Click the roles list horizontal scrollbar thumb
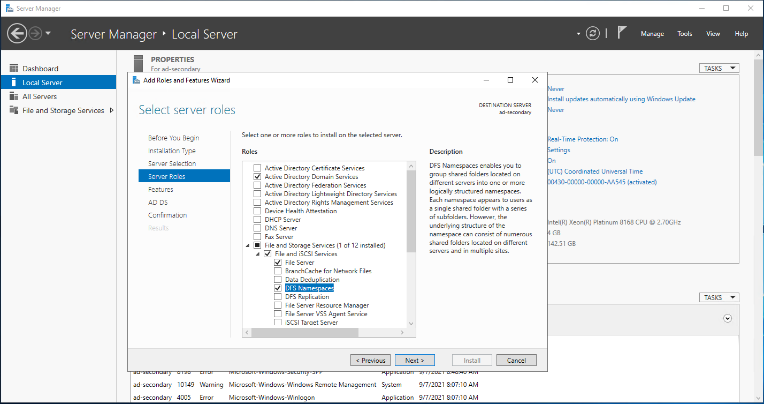 coord(305,332)
